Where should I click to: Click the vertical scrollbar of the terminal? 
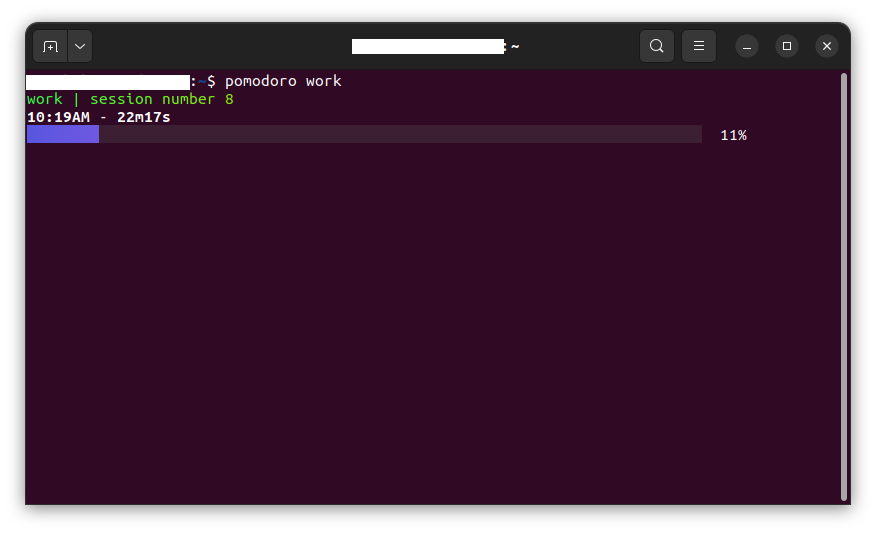844,287
